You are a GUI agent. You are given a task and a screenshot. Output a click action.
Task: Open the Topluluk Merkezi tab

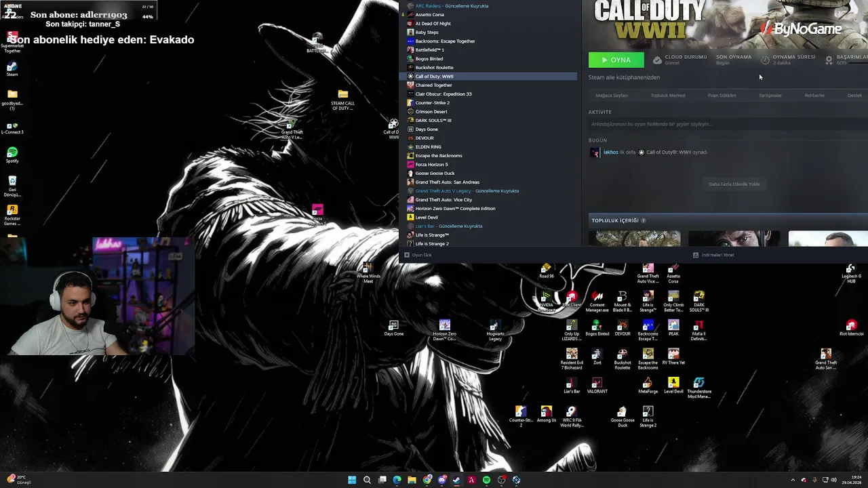click(x=668, y=96)
